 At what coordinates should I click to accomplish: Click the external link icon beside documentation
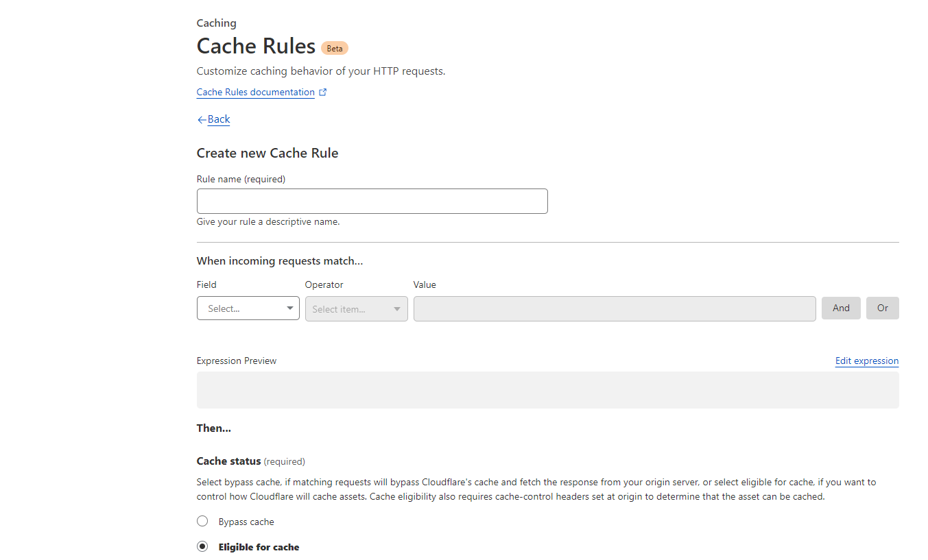coord(323,91)
